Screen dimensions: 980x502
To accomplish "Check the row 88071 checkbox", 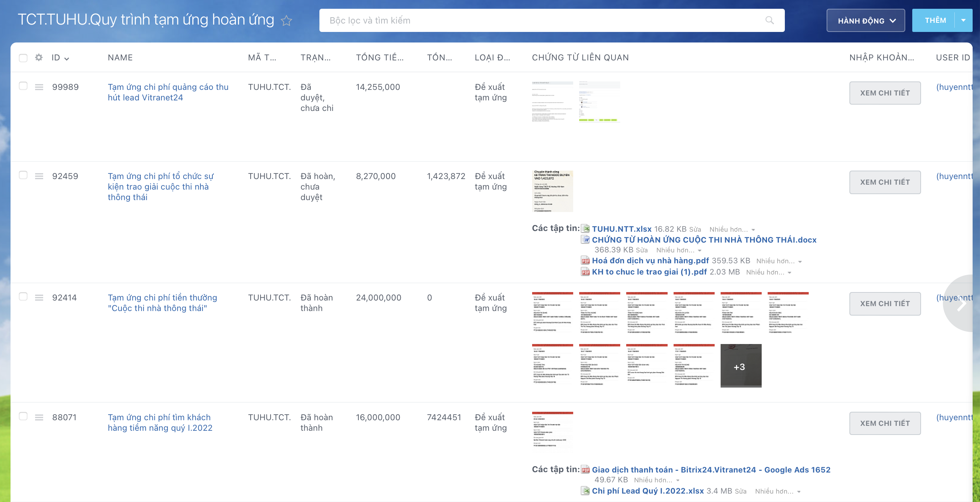I will pyautogui.click(x=23, y=416).
